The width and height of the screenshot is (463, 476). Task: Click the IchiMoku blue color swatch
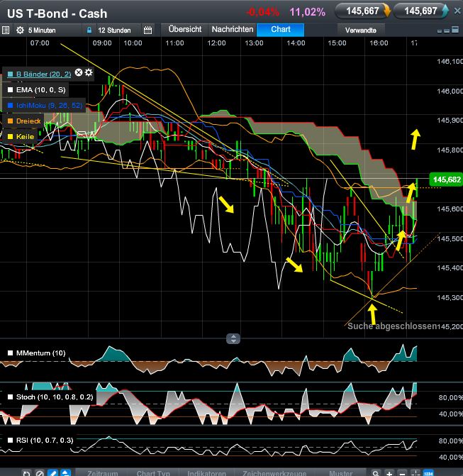9,105
